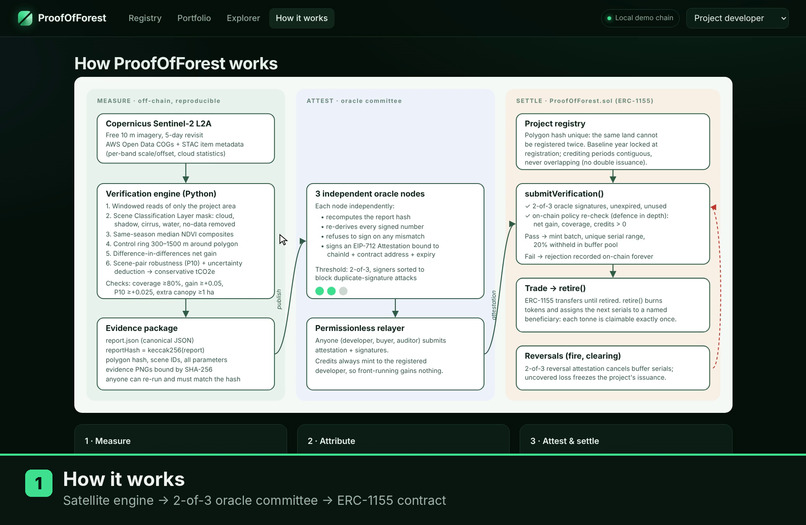Select the How it works tab
The height and width of the screenshot is (525, 806).
click(302, 18)
